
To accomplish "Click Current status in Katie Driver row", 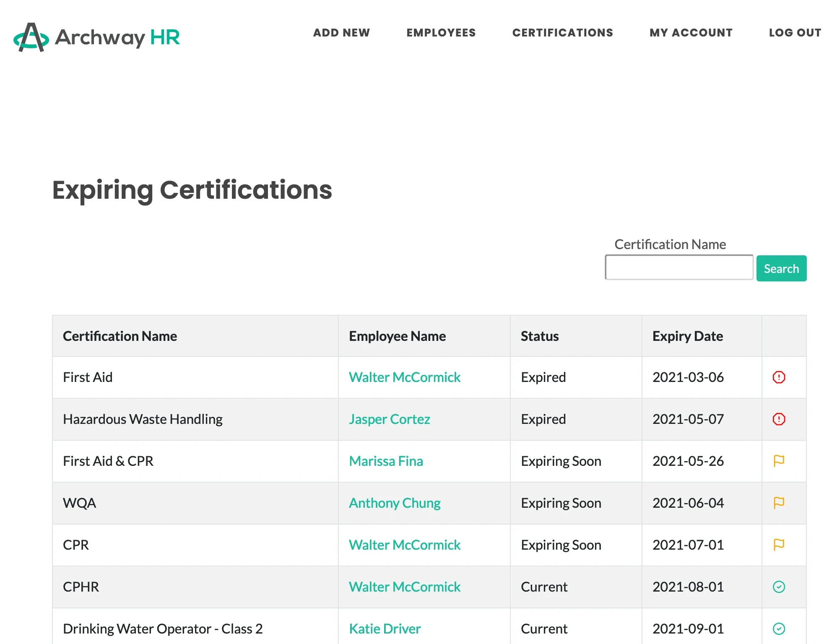I will [544, 628].
